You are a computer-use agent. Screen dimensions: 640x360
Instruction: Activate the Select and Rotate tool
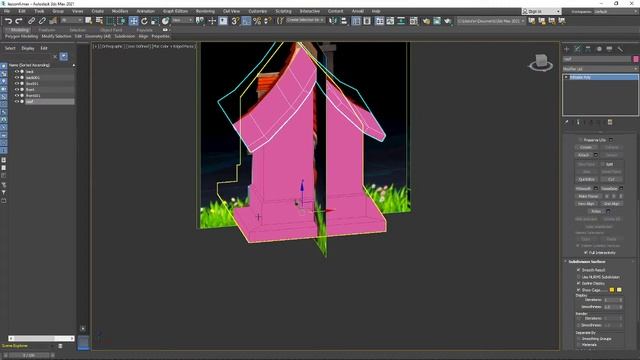pyautogui.click(x=144, y=21)
